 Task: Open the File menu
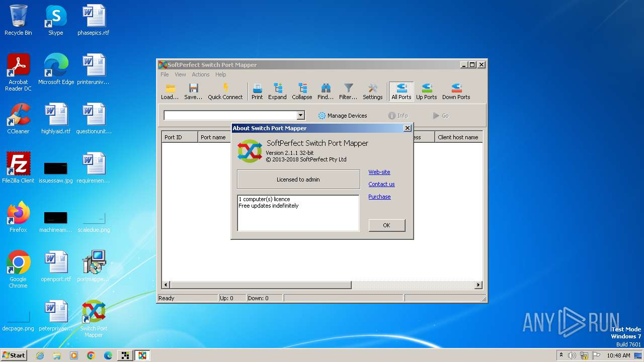point(165,74)
